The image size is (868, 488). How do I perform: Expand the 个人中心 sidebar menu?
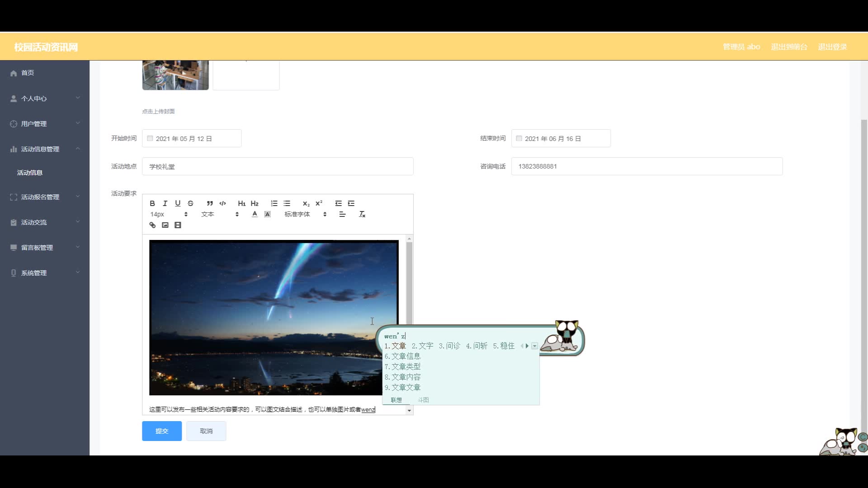coord(45,99)
